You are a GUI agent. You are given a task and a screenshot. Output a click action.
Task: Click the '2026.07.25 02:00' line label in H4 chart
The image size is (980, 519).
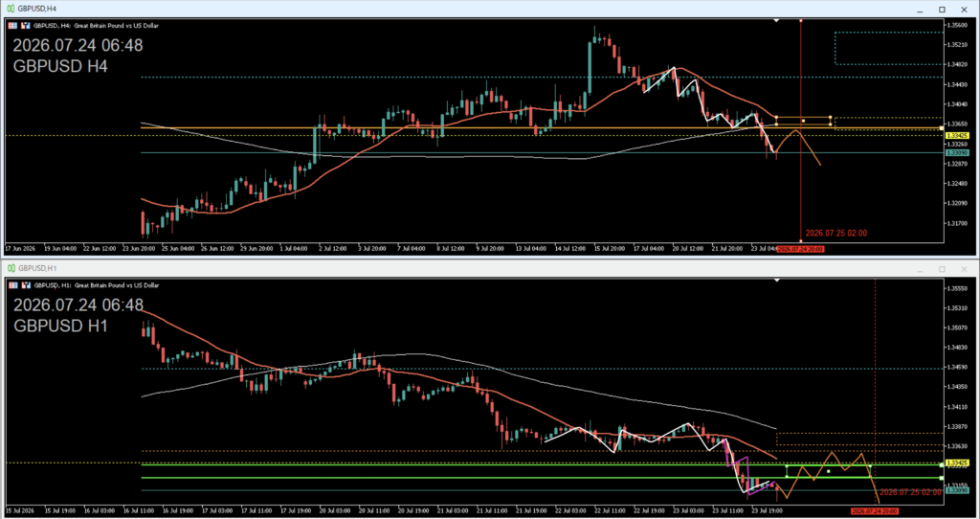(x=835, y=234)
